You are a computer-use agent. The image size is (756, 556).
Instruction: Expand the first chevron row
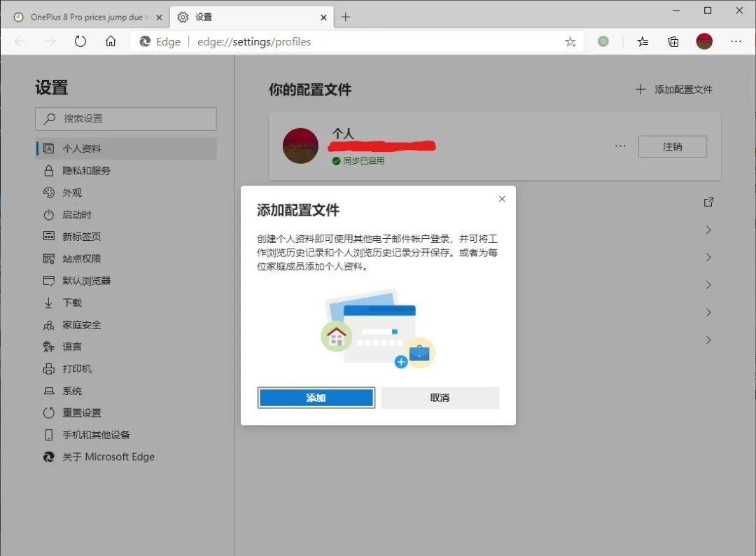pos(708,230)
